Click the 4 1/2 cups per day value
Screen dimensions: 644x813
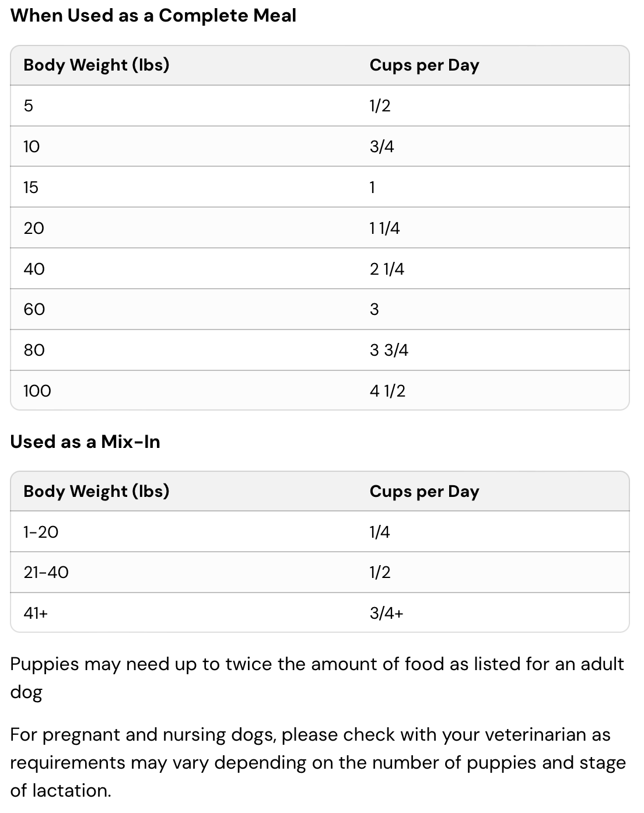pos(387,391)
